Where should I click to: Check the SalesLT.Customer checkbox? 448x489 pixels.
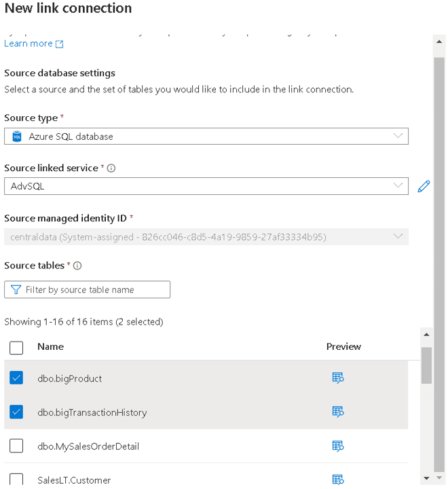(16, 479)
